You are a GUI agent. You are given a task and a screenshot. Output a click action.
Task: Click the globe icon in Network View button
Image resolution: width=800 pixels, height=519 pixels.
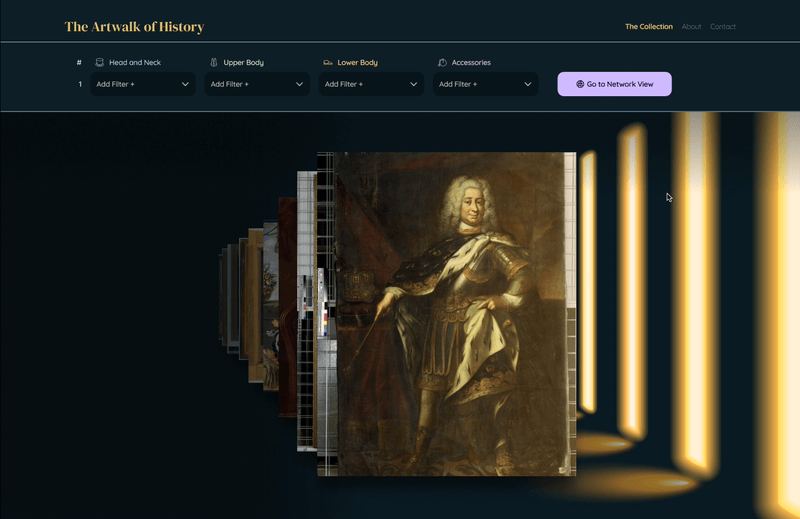click(x=580, y=84)
